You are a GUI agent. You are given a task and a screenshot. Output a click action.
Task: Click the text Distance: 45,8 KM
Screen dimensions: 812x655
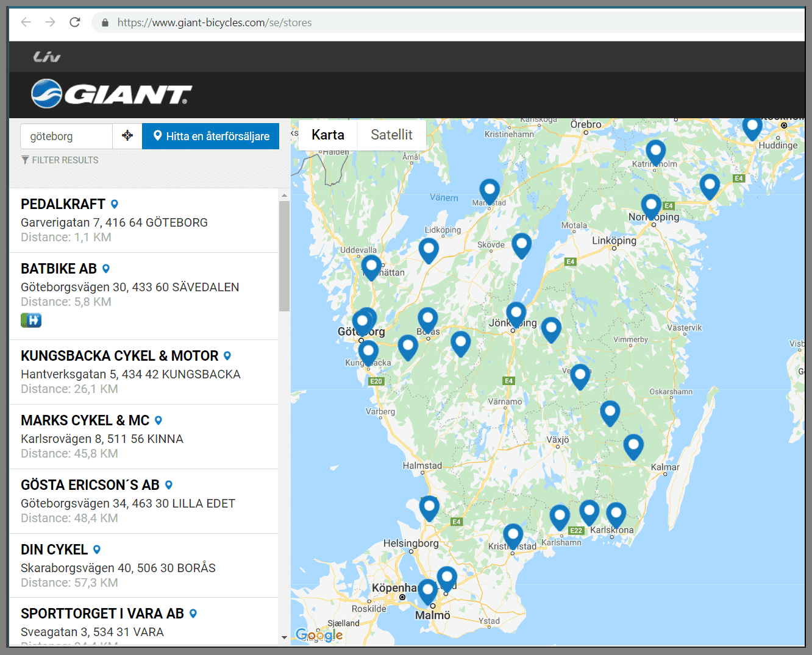pos(69,453)
